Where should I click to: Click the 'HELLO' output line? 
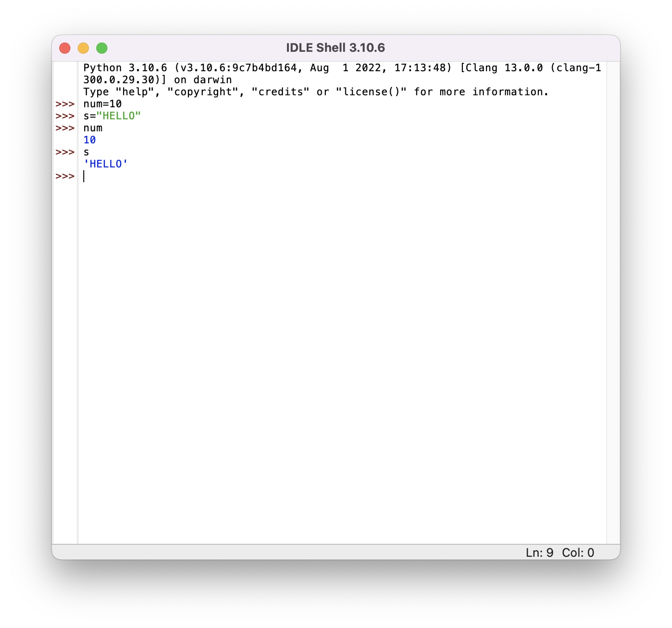pyautogui.click(x=106, y=164)
